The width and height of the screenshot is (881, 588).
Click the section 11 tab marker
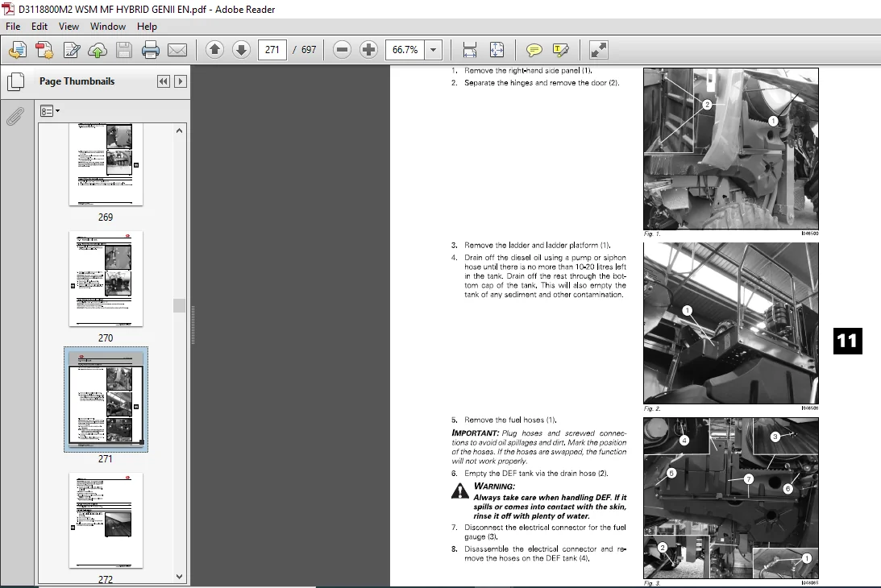[847, 341]
